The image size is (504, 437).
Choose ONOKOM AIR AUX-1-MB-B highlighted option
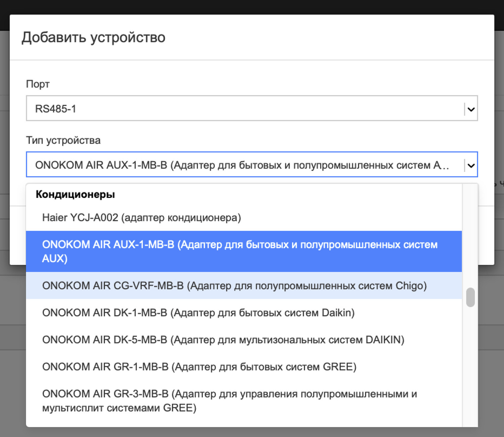[x=240, y=251]
